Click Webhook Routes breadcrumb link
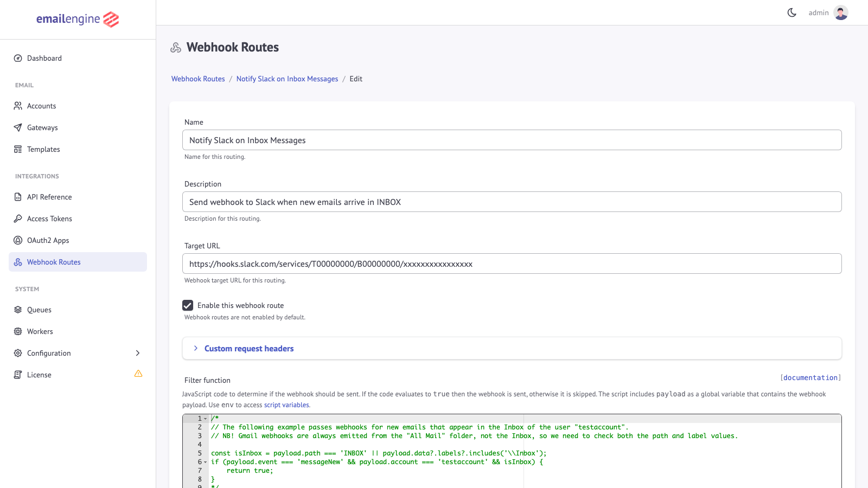This screenshot has height=488, width=868. [198, 79]
